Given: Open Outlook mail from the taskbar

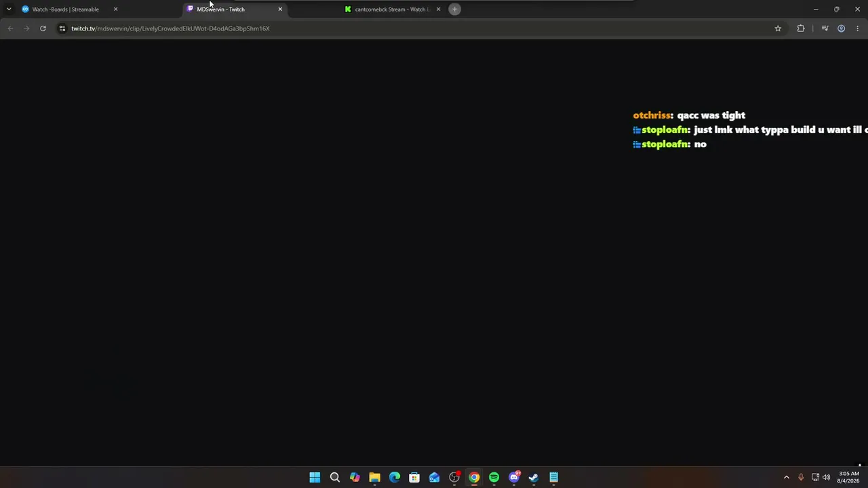Looking at the screenshot, I should [434, 477].
